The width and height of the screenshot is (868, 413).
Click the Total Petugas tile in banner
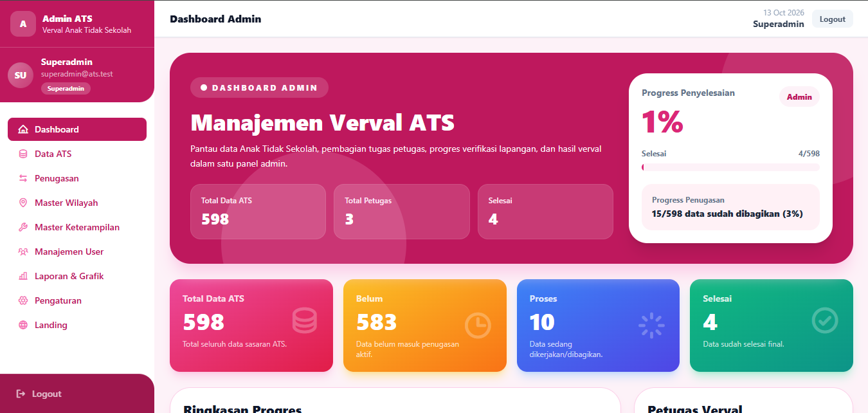tap(402, 212)
